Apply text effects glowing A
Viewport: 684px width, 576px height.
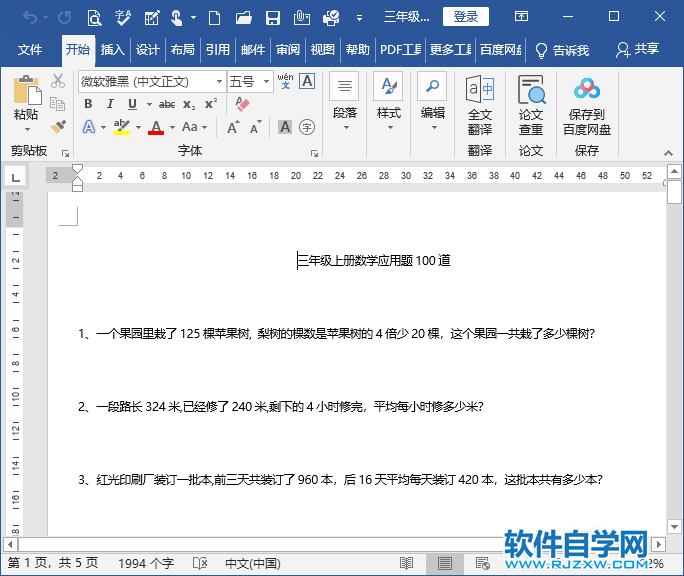[89, 127]
